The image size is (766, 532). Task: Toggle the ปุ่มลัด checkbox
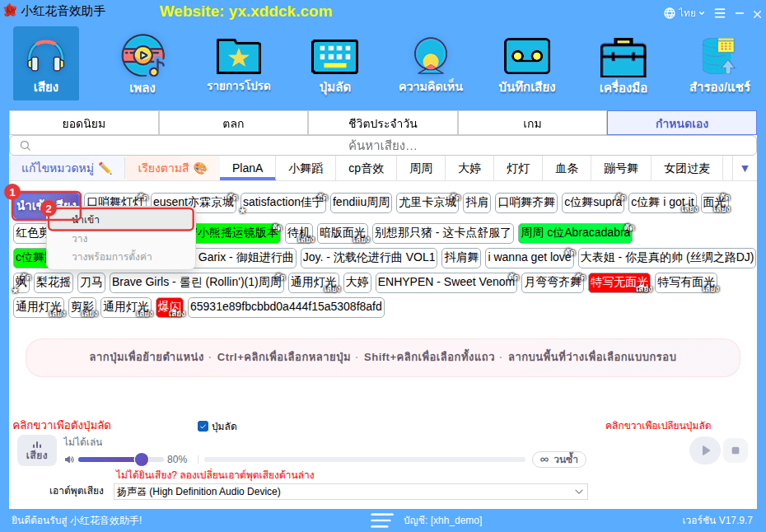pos(203,426)
